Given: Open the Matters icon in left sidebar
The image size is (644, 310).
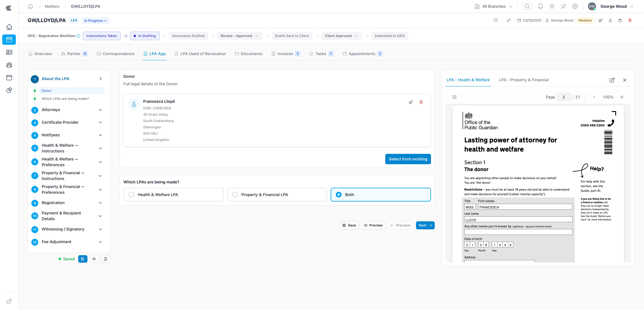Looking at the screenshot, I should [x=9, y=40].
